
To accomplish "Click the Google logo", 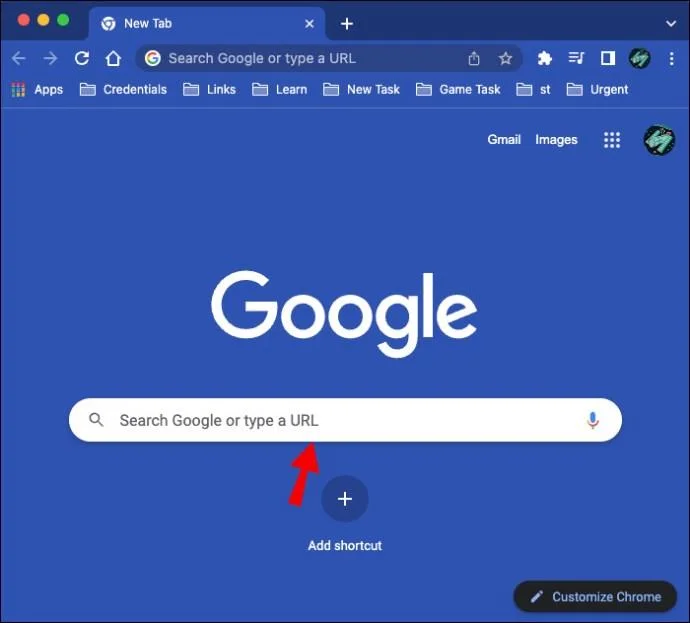I will click(x=344, y=314).
